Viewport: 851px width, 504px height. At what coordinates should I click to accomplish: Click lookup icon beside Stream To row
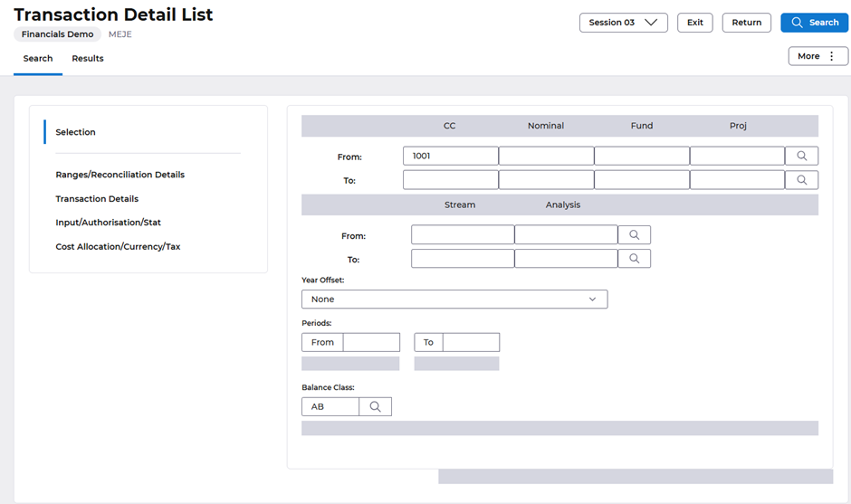coord(634,259)
